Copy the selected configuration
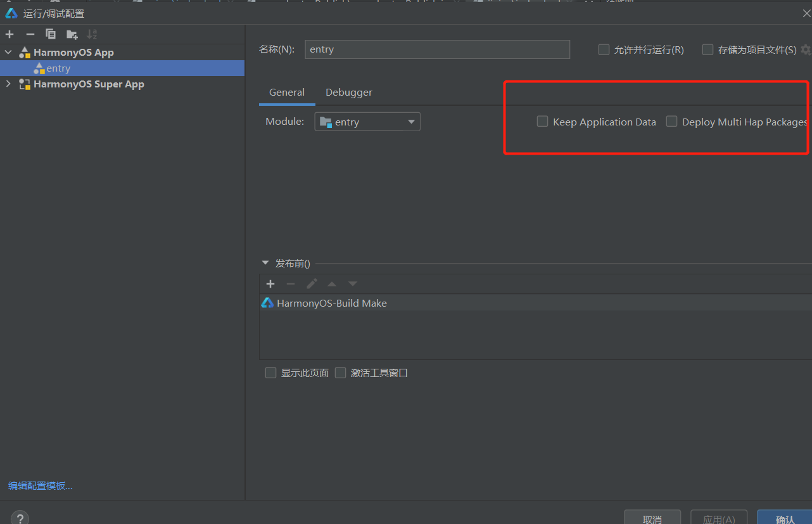Screen dimensions: 812x524 pos(51,34)
